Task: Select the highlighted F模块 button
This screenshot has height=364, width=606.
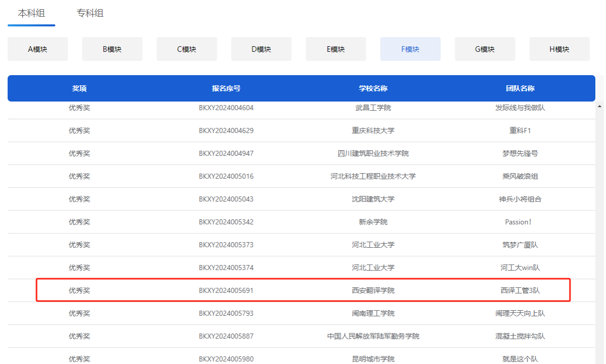Action: pos(410,49)
